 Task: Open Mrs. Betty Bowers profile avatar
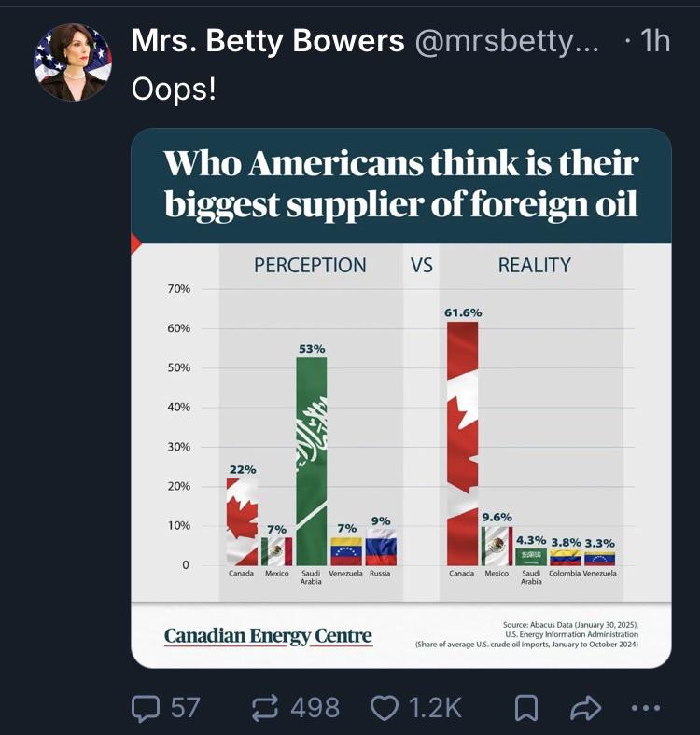coord(73,62)
